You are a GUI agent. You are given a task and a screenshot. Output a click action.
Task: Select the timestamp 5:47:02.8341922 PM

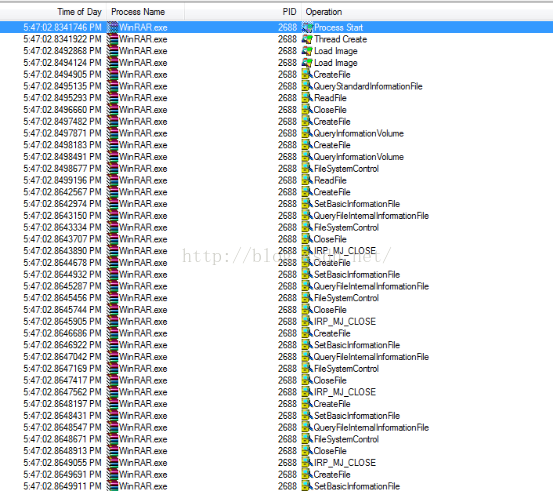[62, 39]
